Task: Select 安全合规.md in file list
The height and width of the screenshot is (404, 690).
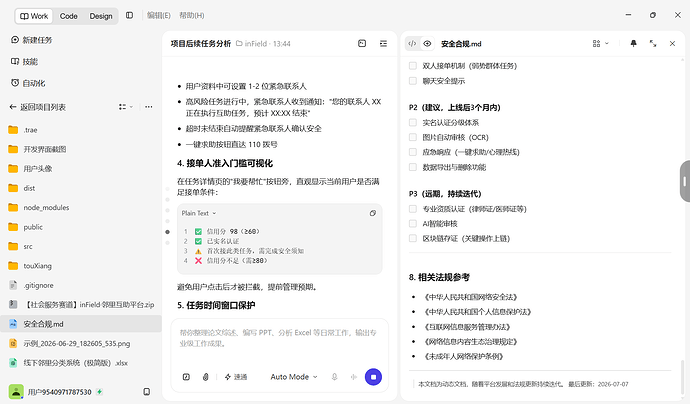Action: 81,324
